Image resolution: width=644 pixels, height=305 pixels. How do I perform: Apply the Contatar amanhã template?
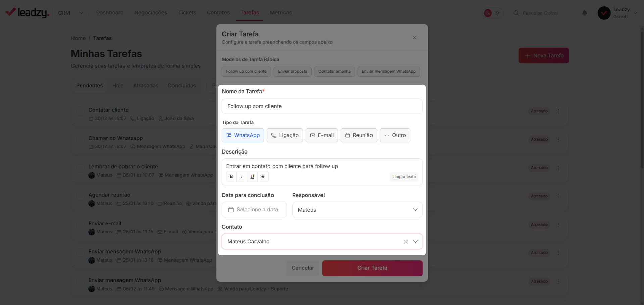(x=335, y=71)
